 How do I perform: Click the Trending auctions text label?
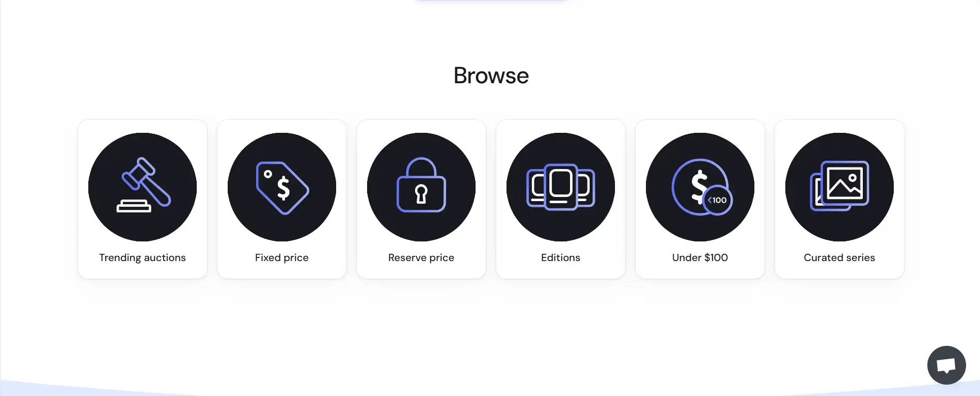(x=143, y=257)
